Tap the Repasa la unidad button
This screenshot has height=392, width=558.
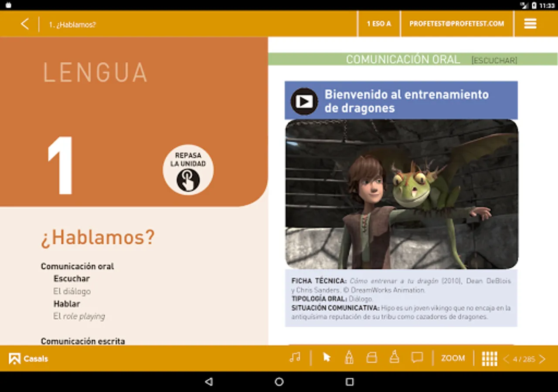point(188,170)
